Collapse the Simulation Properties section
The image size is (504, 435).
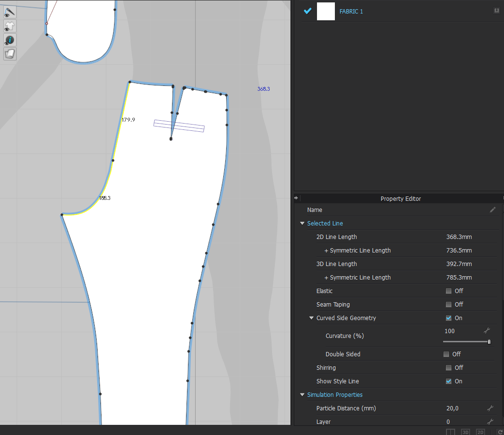coord(302,395)
